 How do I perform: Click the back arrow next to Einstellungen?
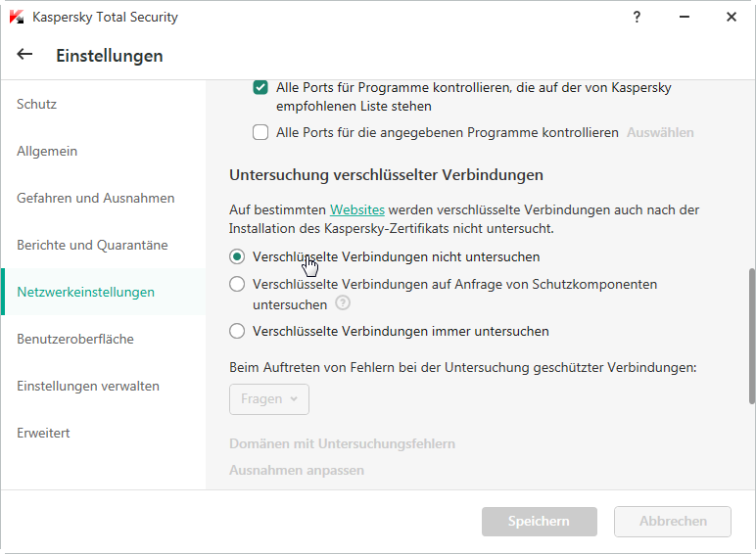click(x=24, y=55)
